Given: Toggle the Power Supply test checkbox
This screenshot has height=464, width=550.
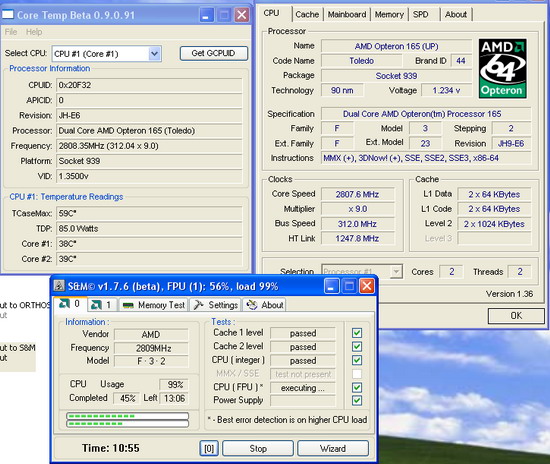Looking at the screenshot, I should (x=357, y=401).
